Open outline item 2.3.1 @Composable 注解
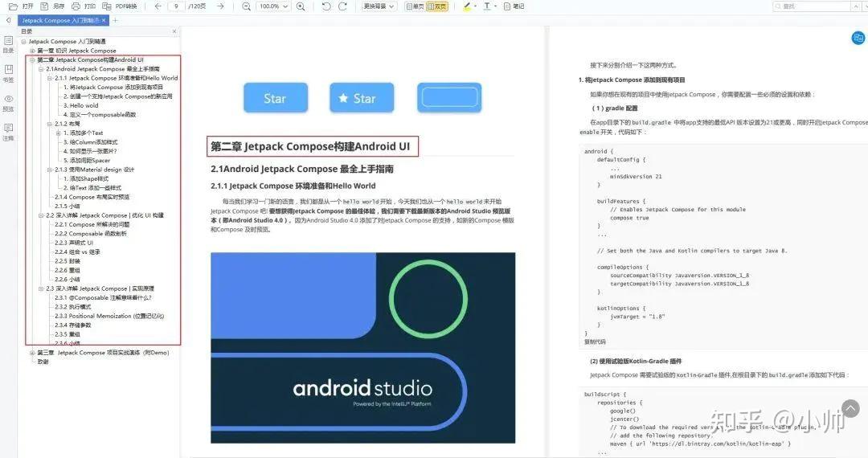The image size is (868, 458). [103, 297]
